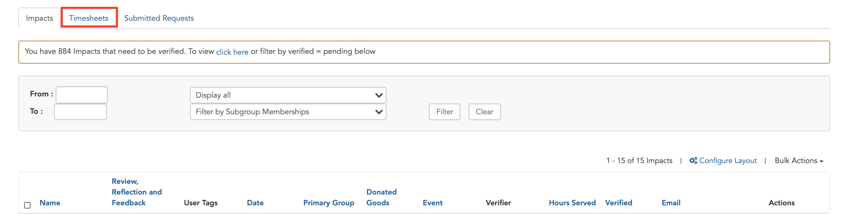Sort by Review, Reflection and Feedback column
This screenshot has width=868, height=214.
point(137,192)
